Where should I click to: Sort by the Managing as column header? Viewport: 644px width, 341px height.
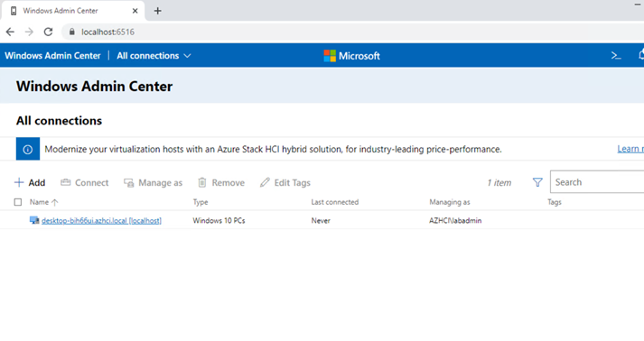(450, 202)
